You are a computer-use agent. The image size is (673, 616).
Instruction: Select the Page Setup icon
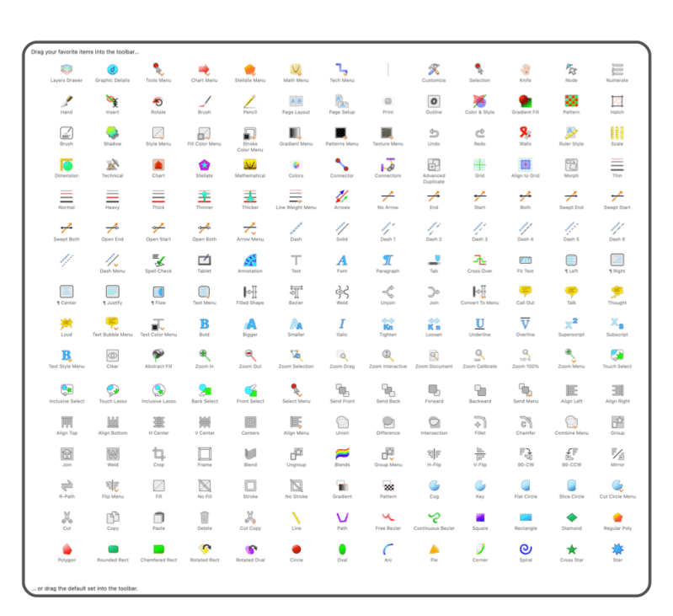click(x=342, y=101)
